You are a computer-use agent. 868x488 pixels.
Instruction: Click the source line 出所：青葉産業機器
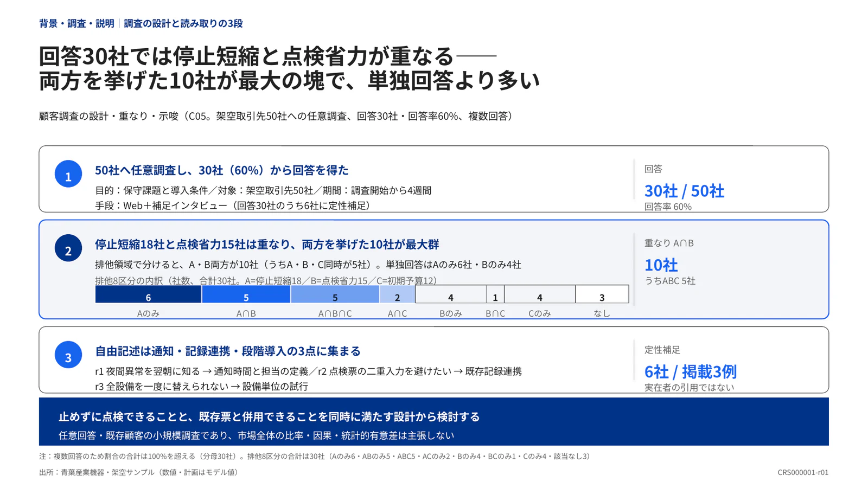139,472
